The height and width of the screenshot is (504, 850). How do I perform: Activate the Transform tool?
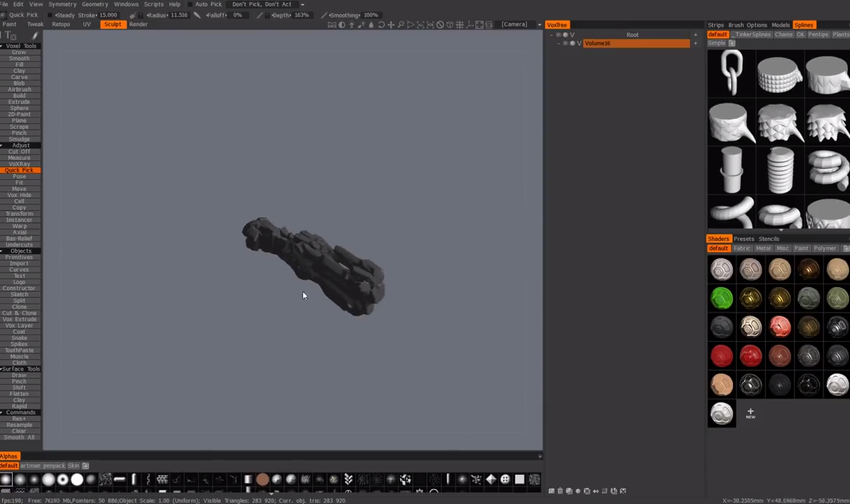[19, 215]
